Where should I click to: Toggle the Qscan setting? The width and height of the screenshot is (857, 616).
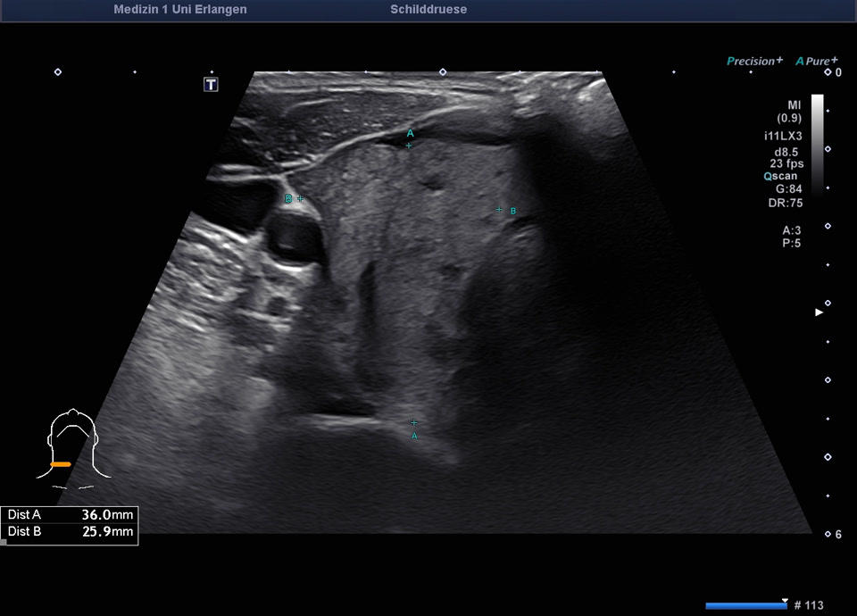click(780, 176)
